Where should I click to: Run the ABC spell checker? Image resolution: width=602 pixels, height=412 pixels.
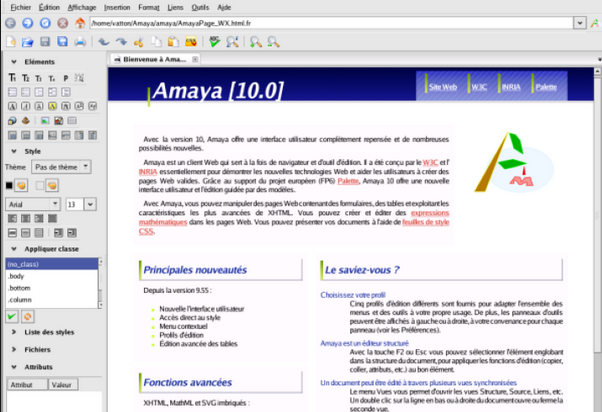[x=215, y=41]
